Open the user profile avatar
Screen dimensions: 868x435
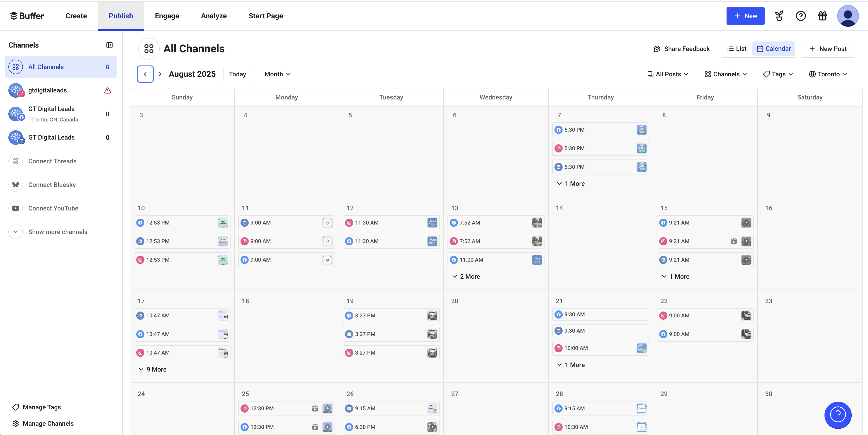click(x=848, y=16)
